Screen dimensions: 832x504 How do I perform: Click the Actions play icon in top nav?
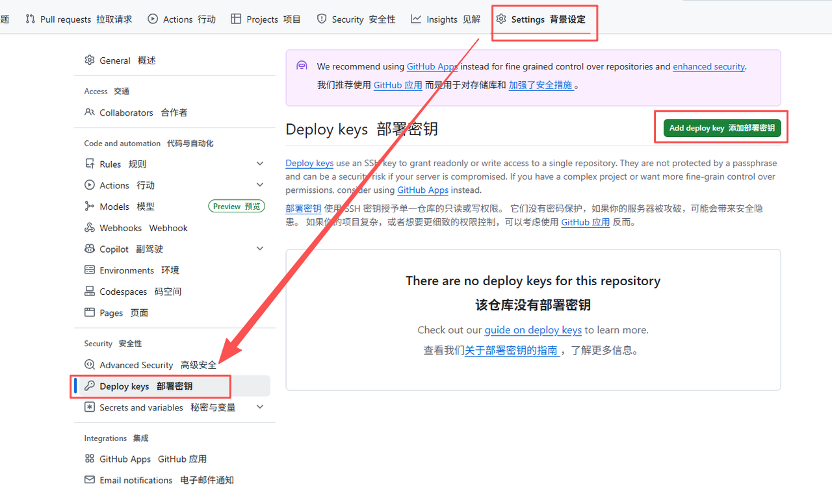coord(153,19)
